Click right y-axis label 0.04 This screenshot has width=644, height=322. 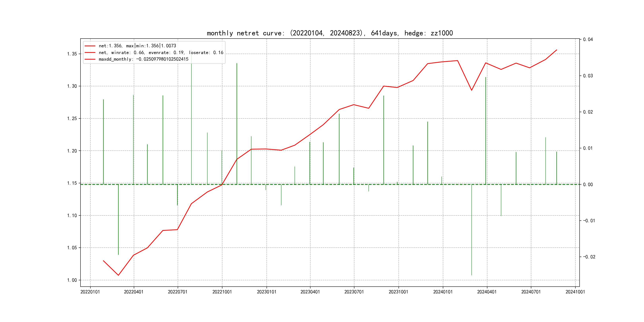coord(588,40)
